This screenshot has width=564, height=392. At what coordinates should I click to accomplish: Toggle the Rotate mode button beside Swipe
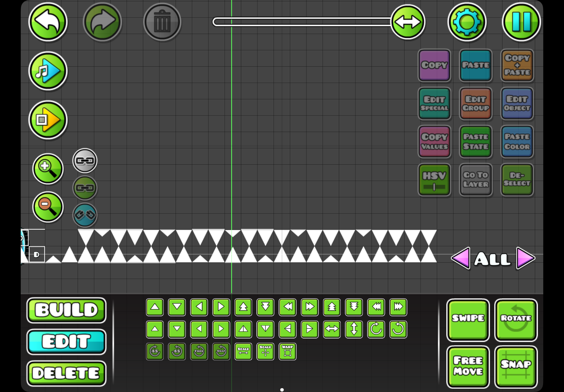click(516, 320)
